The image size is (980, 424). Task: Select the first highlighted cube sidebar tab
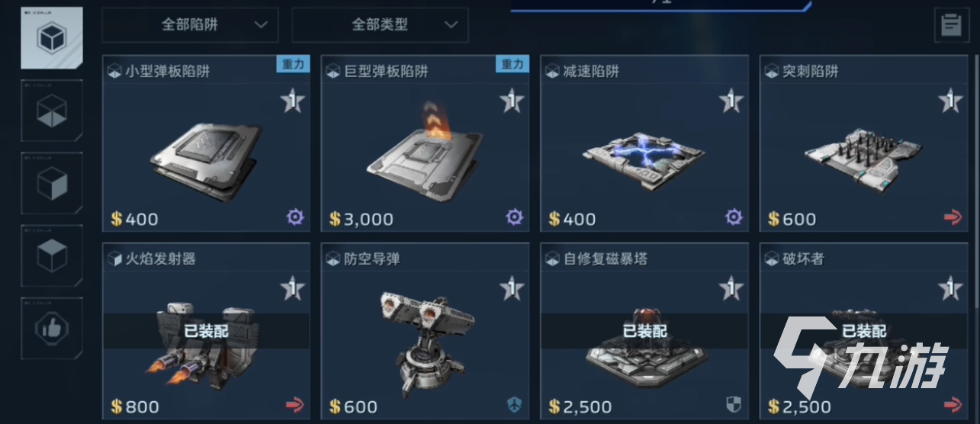(52, 37)
